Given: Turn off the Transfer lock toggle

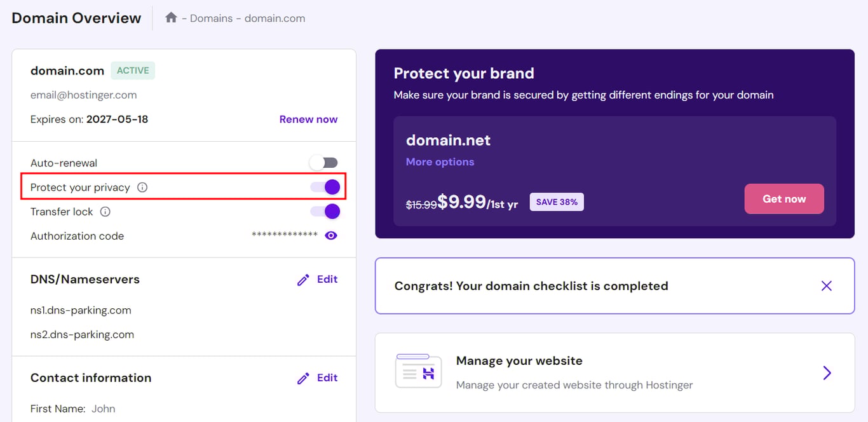Looking at the screenshot, I should coord(323,211).
